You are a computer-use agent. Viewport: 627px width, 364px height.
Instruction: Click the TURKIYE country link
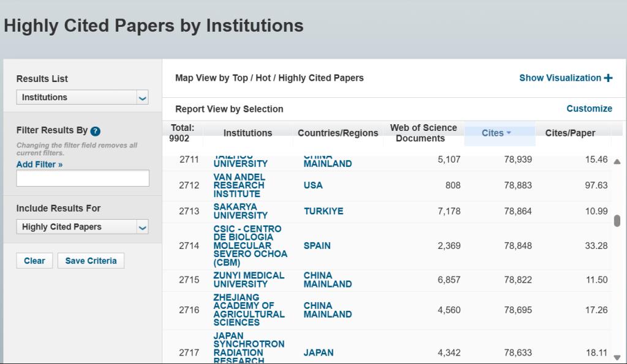(x=323, y=211)
